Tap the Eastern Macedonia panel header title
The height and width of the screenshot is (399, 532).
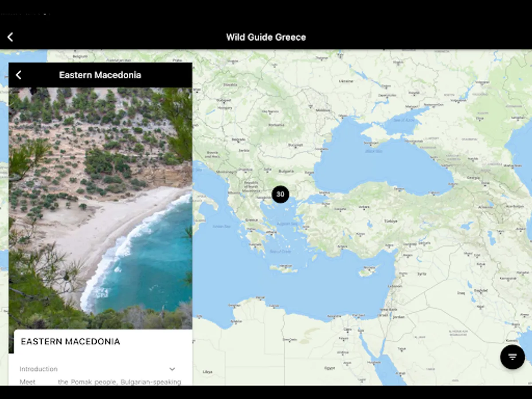(100, 75)
